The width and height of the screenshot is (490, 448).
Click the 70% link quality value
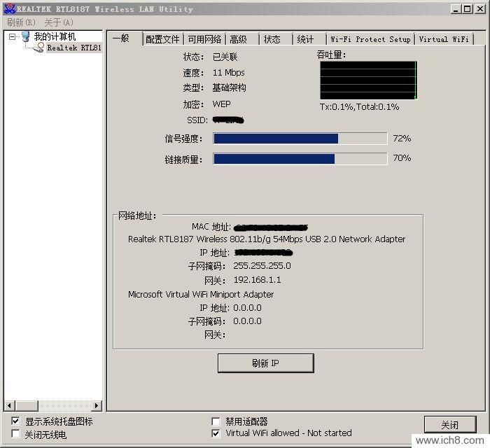402,158
